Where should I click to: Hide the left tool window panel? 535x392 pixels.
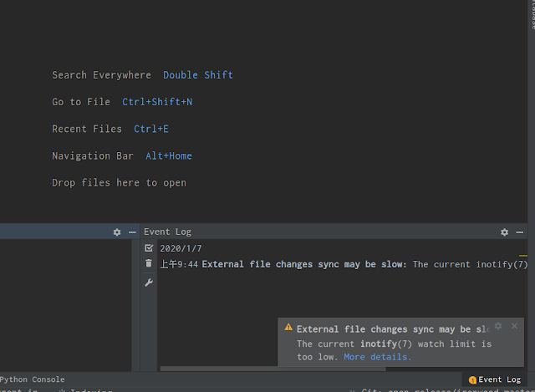click(x=132, y=232)
